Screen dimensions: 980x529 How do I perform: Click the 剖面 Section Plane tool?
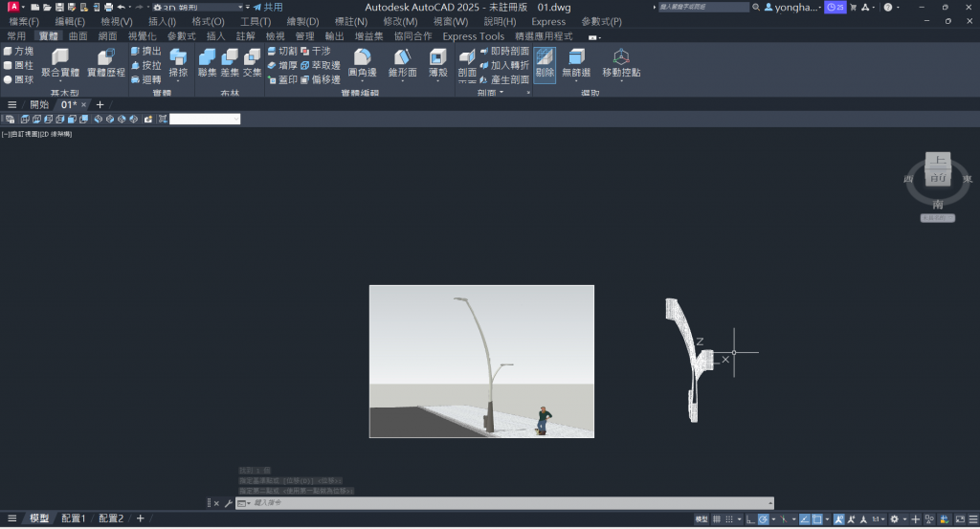click(x=467, y=64)
